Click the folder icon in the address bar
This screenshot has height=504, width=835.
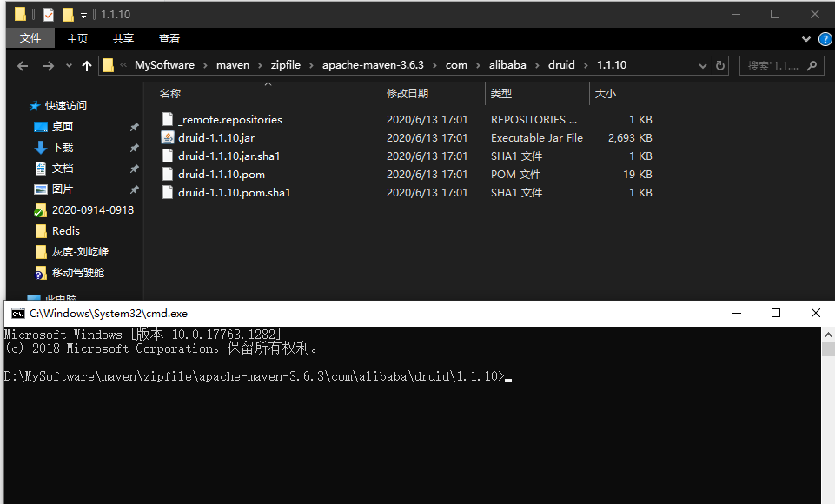click(107, 64)
